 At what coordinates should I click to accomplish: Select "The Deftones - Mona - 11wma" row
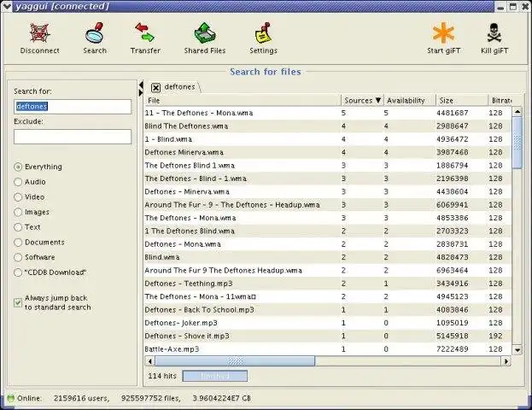click(x=328, y=296)
